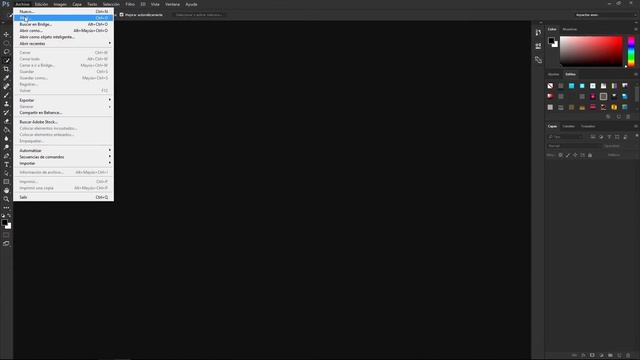
Task: Choose Abrir como objeto inteligente
Action: (64, 37)
